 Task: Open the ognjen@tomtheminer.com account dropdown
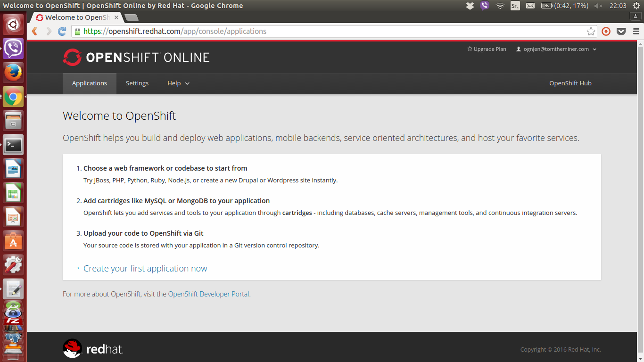click(556, 49)
